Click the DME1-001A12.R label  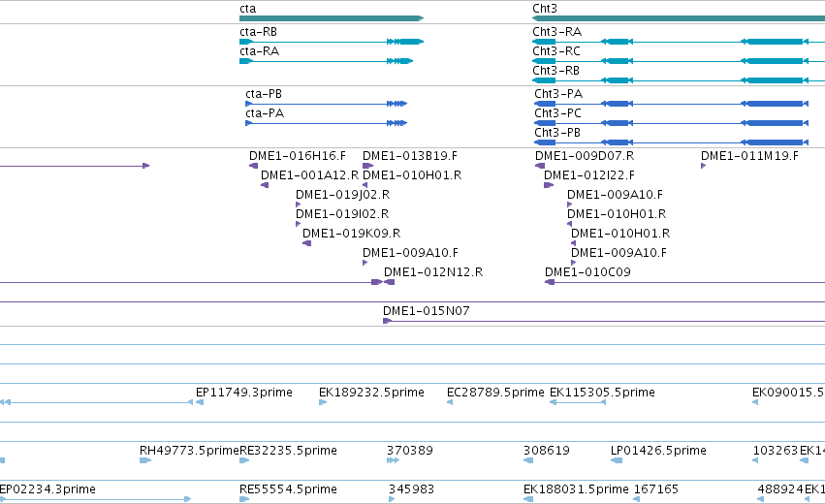pyautogui.click(x=310, y=175)
